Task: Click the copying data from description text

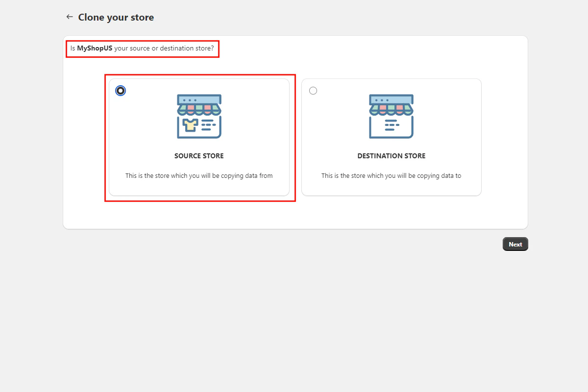Action: (x=199, y=175)
